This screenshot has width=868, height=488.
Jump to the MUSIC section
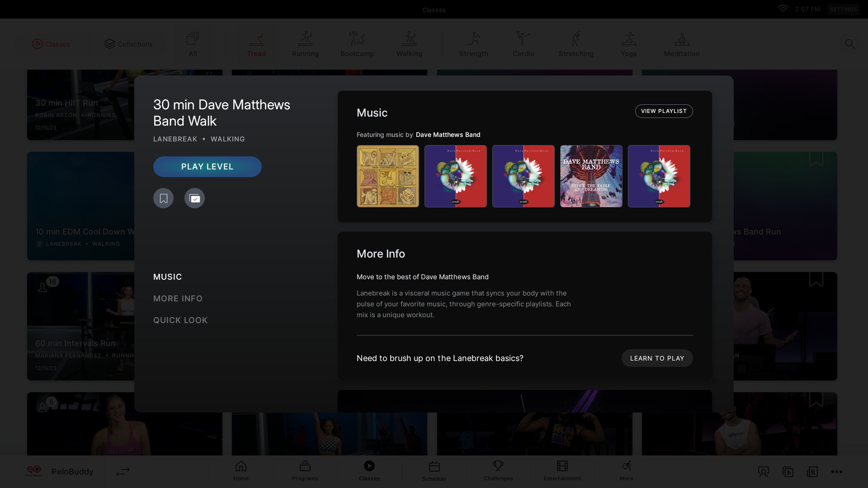click(168, 277)
